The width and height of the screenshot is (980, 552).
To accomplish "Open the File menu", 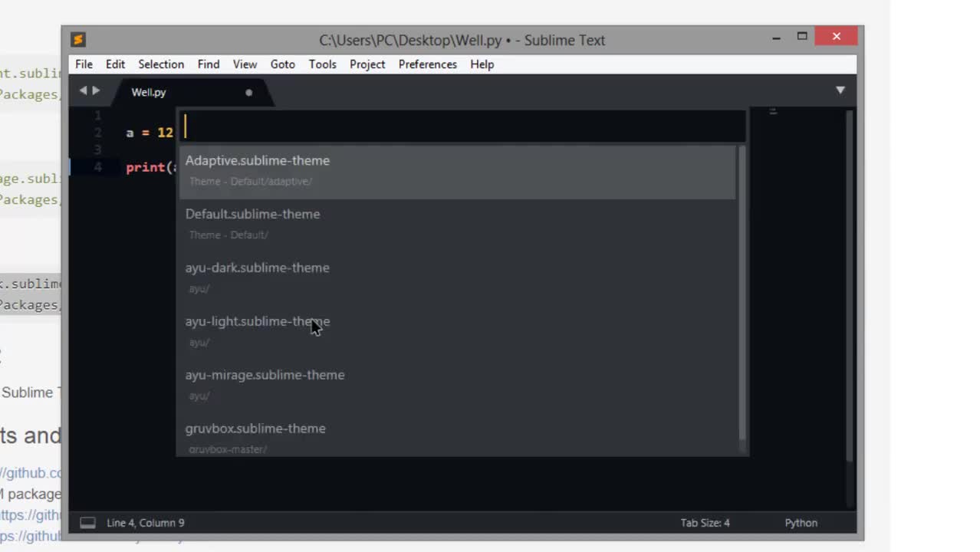I will pyautogui.click(x=84, y=64).
